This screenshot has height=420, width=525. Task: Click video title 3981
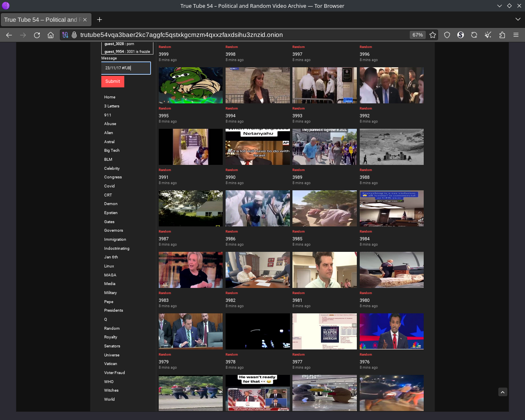[x=297, y=300]
